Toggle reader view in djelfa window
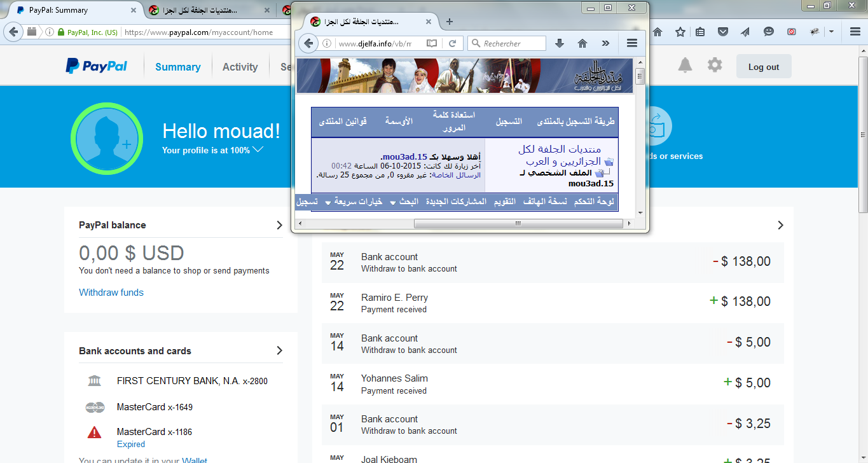The width and height of the screenshot is (868, 463). [432, 43]
